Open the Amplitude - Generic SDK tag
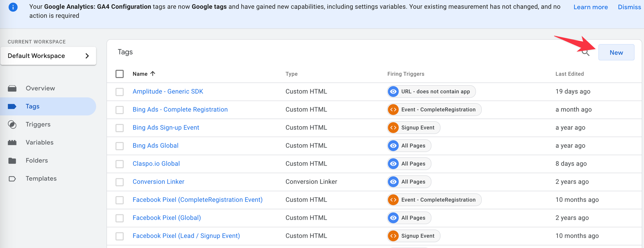Screen dimensions: 644x248 click(168, 91)
